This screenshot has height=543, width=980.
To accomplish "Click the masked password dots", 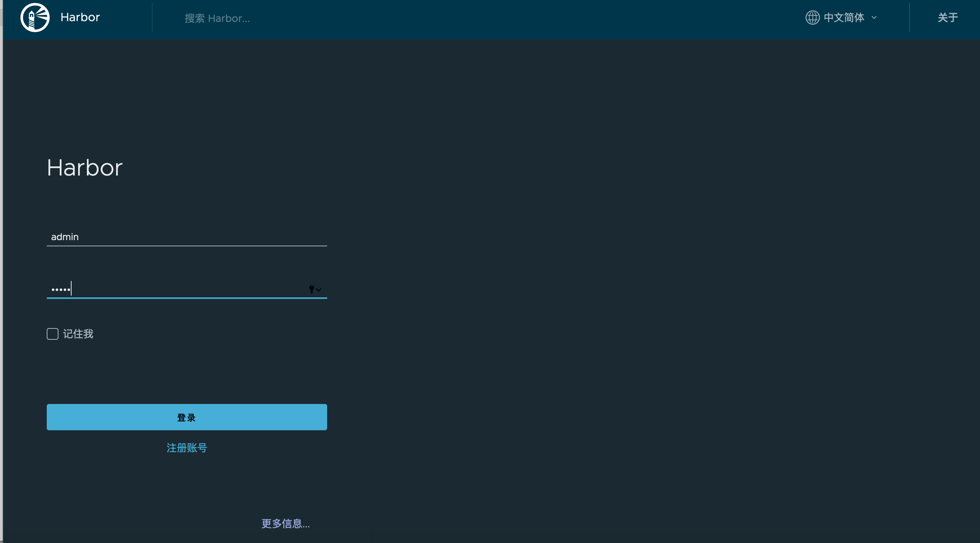I will (61, 290).
